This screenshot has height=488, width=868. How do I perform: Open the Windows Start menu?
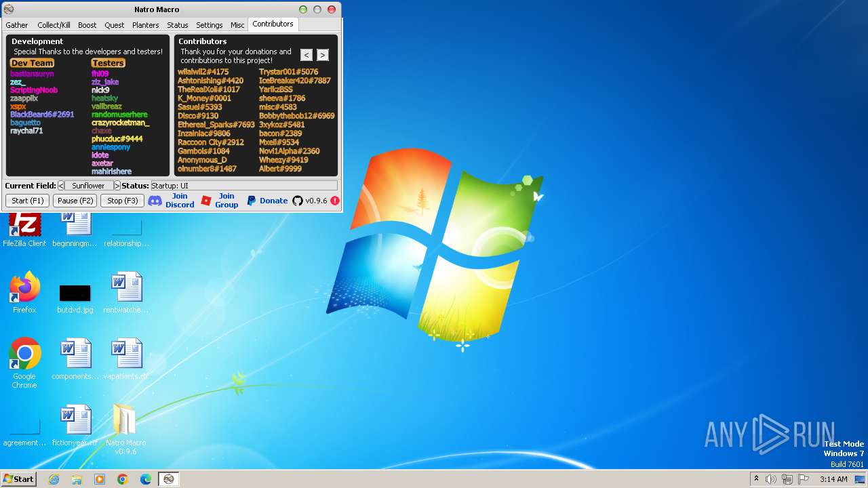click(x=18, y=479)
